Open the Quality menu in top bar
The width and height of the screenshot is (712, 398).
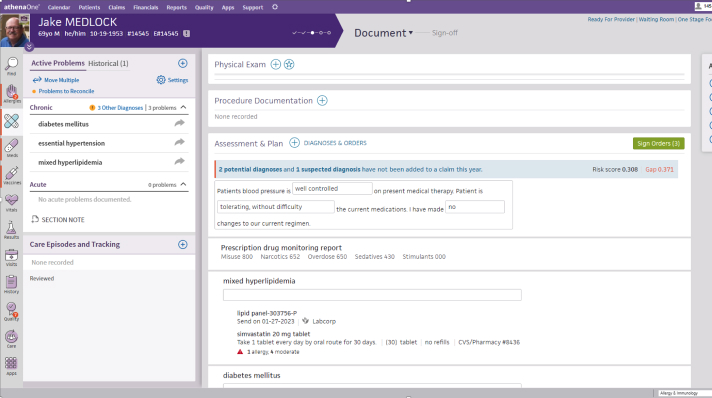point(204,7)
